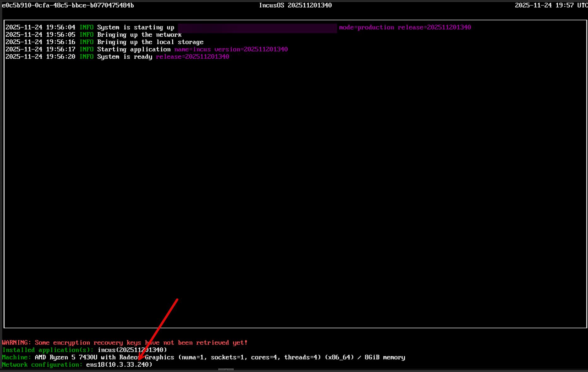Click the log message 'System is starting up'
Screen dimensions: 588x372
point(136,27)
